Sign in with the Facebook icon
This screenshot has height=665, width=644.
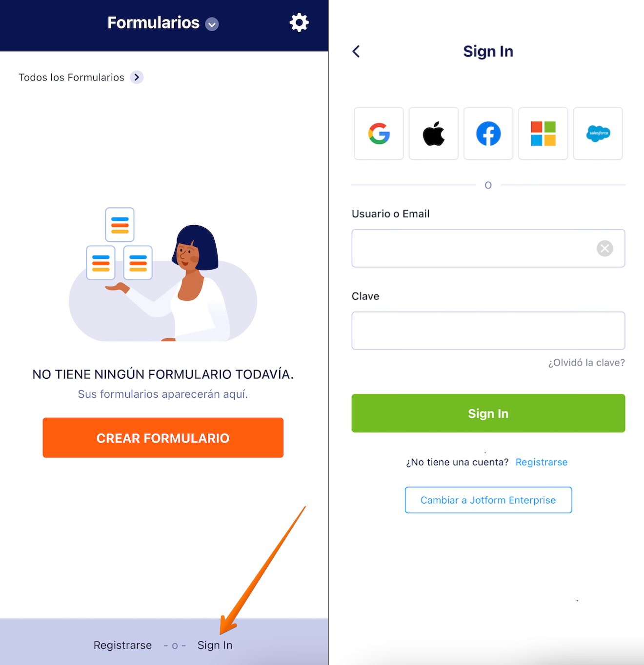[488, 134]
